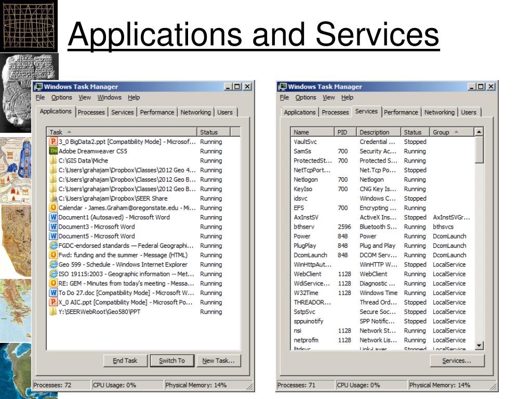Screen dimensions: 532x399
Task: Click Word icon next to Document1 (Autosaved)
Action: 54,217
